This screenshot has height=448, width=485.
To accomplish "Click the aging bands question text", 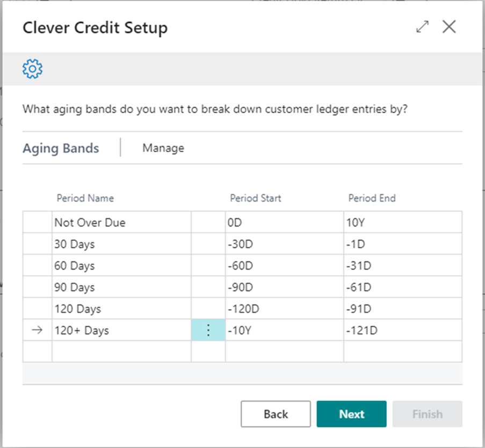I will click(x=215, y=109).
